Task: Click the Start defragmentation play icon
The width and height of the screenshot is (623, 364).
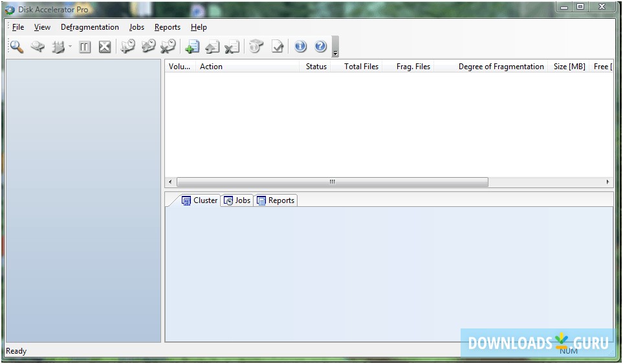Action: (58, 47)
